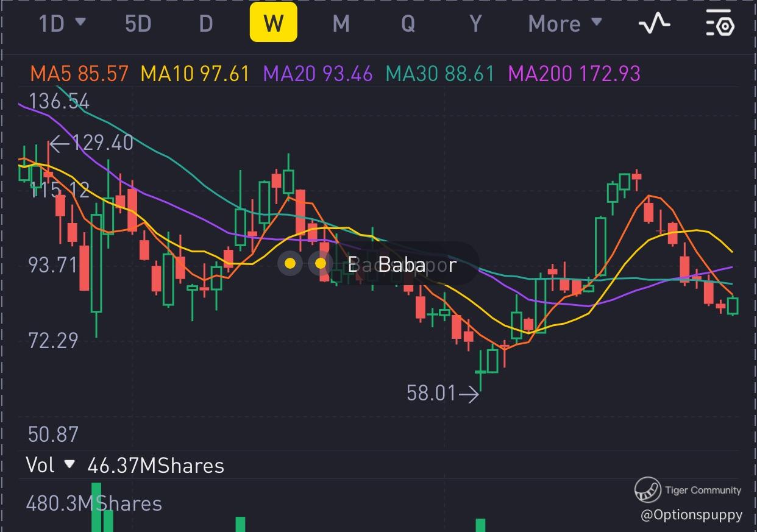The width and height of the screenshot is (757, 532).
Task: Click the MA5 85.57 indicator label
Action: (79, 74)
